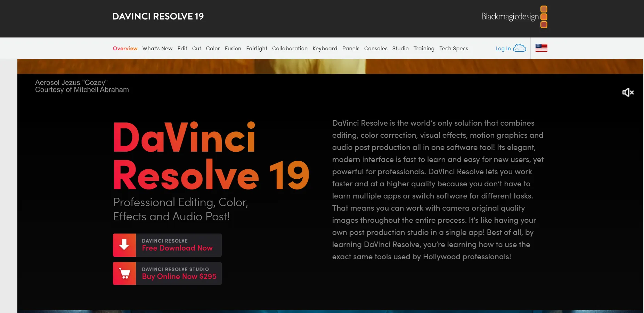Viewport: 644px width, 313px height.
Task: Open the Fusion tab
Action: click(x=233, y=49)
